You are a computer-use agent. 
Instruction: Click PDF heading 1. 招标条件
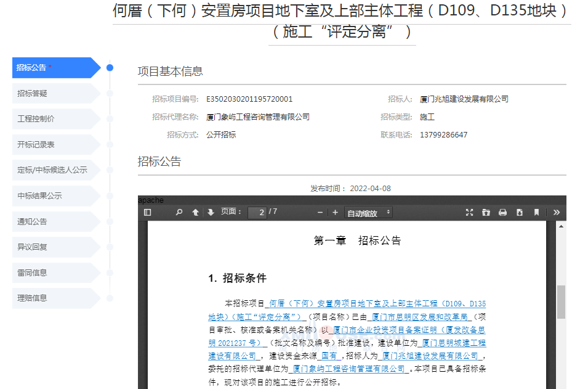tap(237, 278)
